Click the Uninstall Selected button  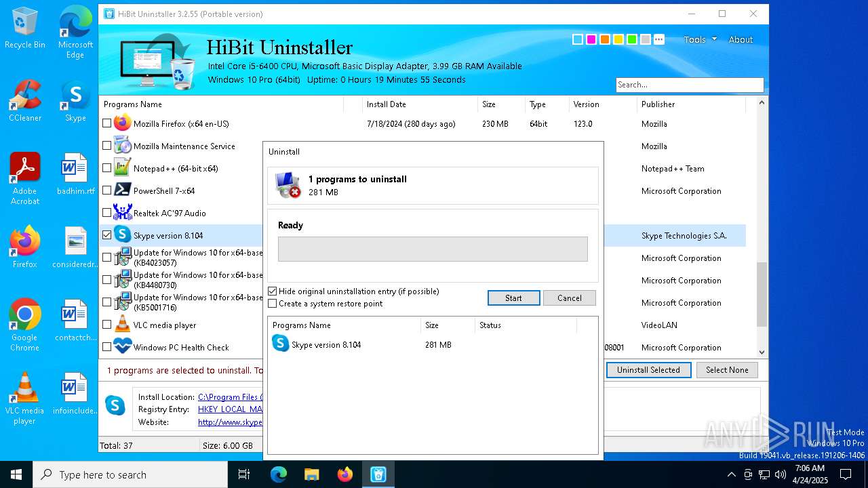pyautogui.click(x=648, y=370)
